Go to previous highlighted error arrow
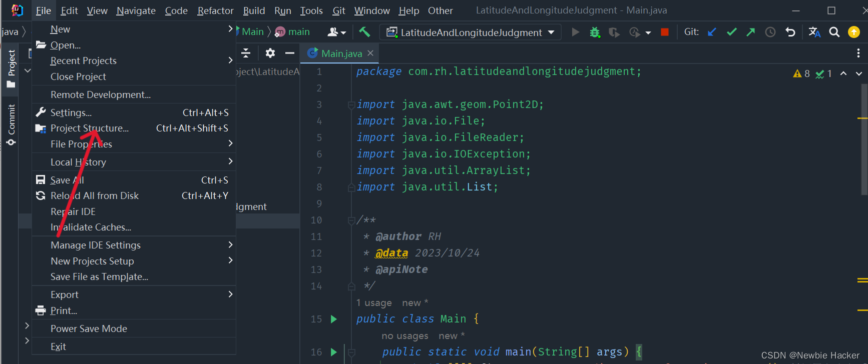 coord(843,73)
